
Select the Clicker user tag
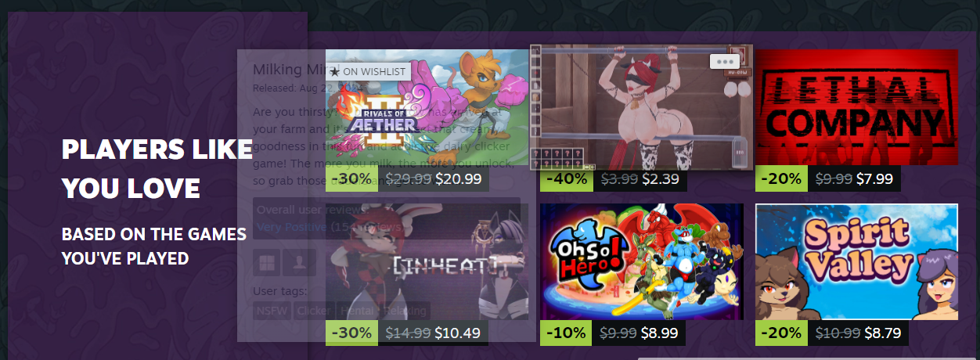[x=313, y=311]
